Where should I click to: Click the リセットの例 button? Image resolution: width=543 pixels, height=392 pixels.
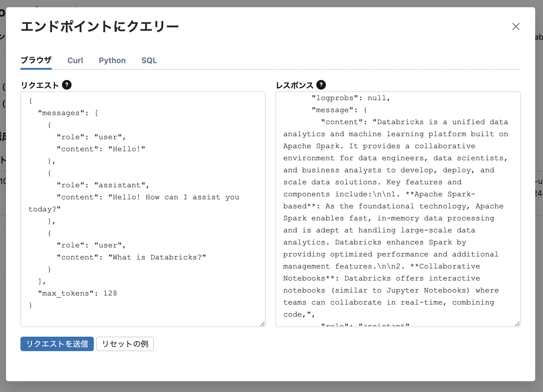click(x=125, y=344)
